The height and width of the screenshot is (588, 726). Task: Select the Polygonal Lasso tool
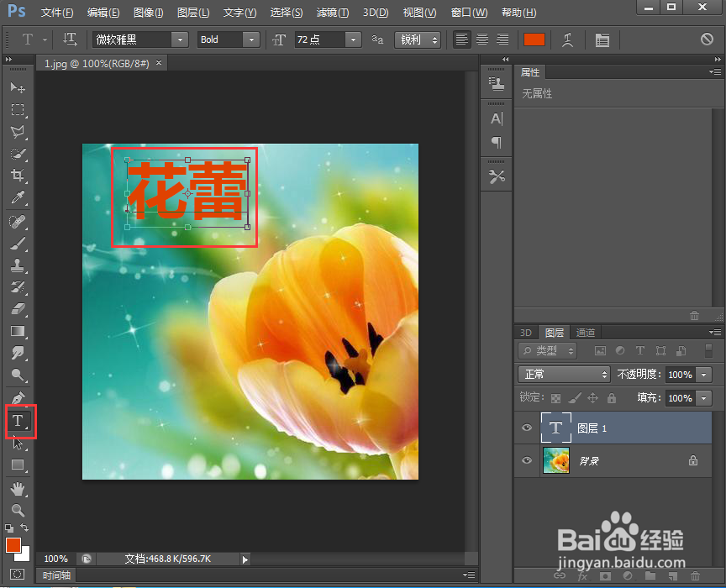[x=18, y=132]
